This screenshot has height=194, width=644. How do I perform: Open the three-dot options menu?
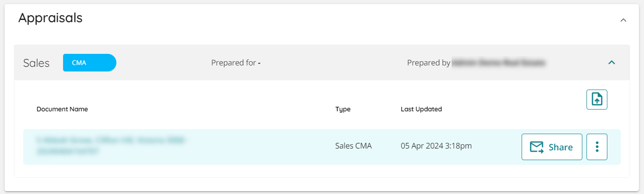click(x=597, y=147)
